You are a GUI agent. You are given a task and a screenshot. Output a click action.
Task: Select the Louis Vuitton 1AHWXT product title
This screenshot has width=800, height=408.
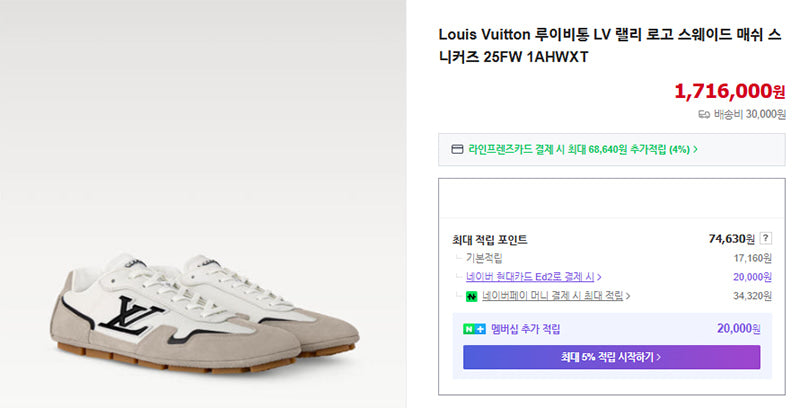click(610, 45)
